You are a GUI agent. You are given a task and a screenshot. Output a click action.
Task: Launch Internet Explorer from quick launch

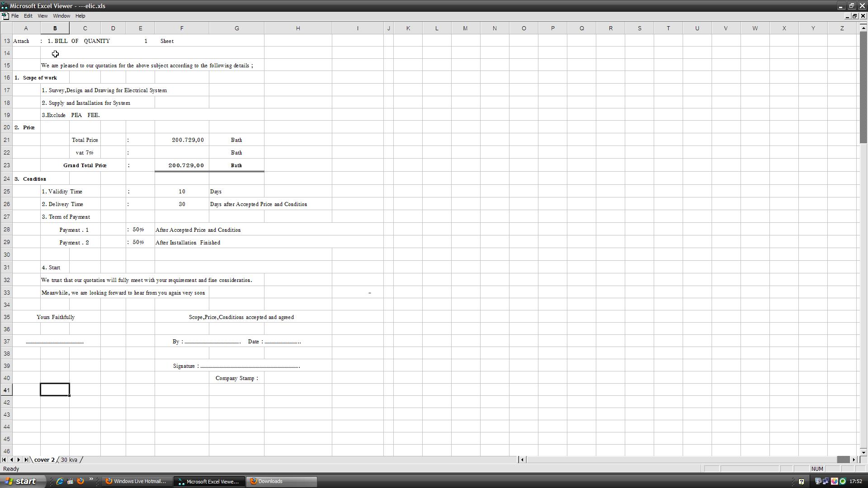59,481
